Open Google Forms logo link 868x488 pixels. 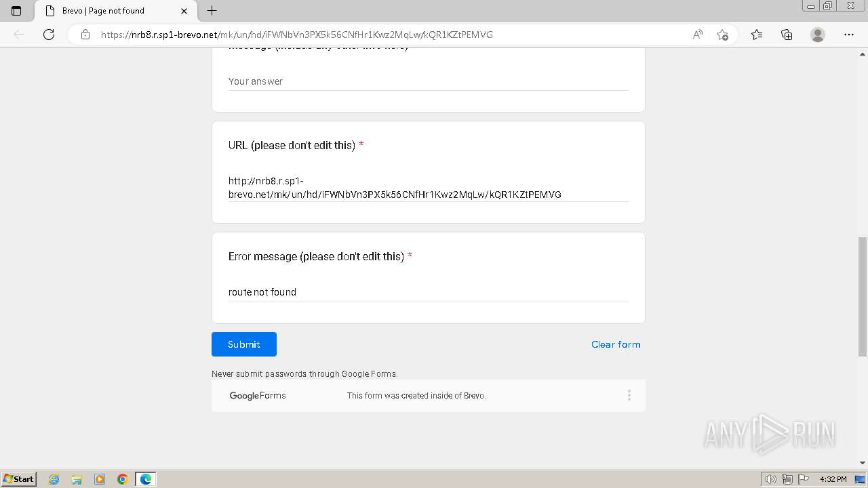pyautogui.click(x=258, y=396)
